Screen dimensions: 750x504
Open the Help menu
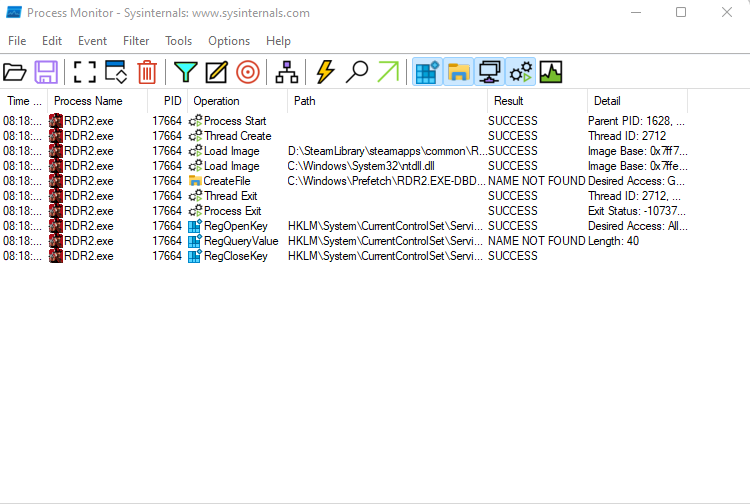tap(278, 41)
